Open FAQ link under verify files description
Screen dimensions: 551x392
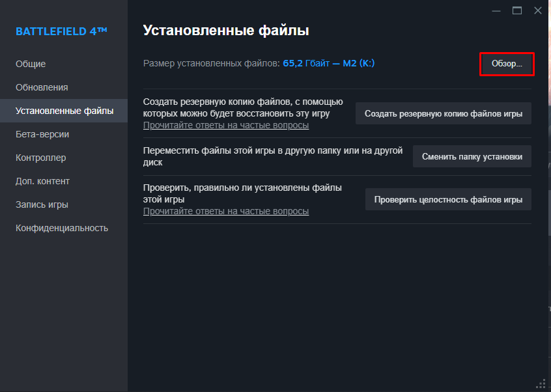click(226, 212)
